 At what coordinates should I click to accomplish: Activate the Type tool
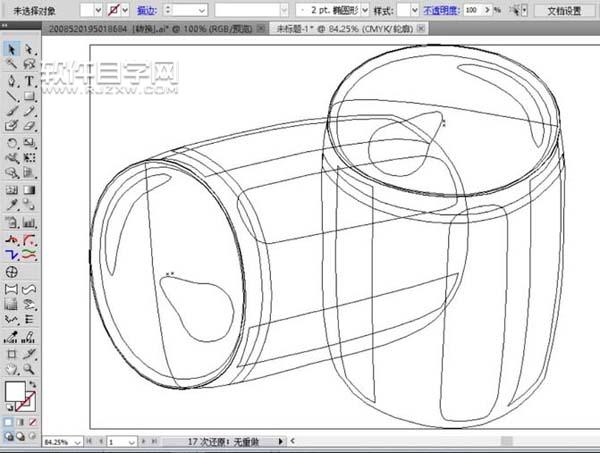(28, 80)
